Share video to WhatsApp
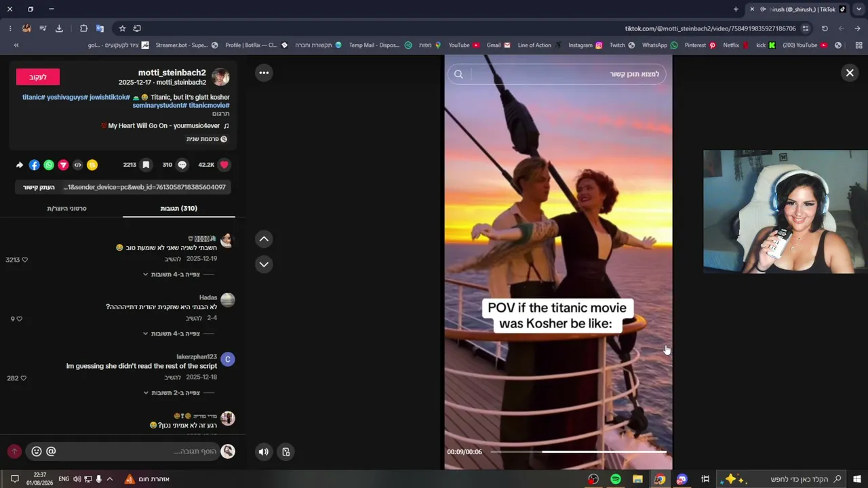The image size is (868, 488). (x=49, y=165)
